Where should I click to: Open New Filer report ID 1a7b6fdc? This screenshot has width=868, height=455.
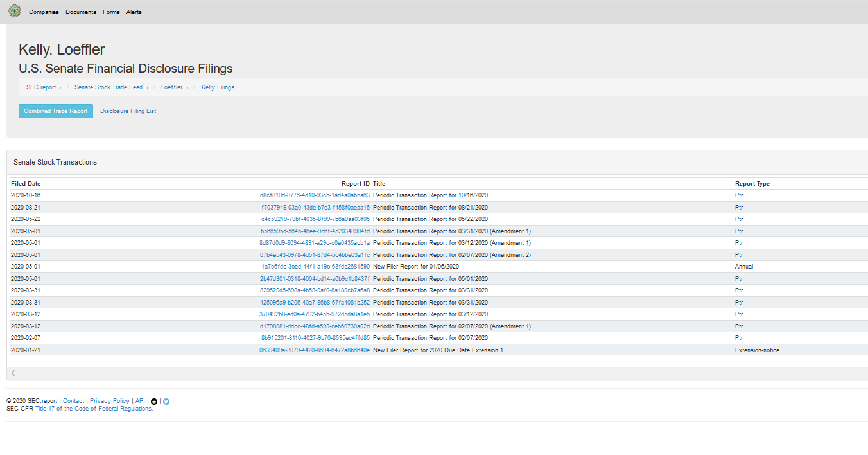[315, 267]
